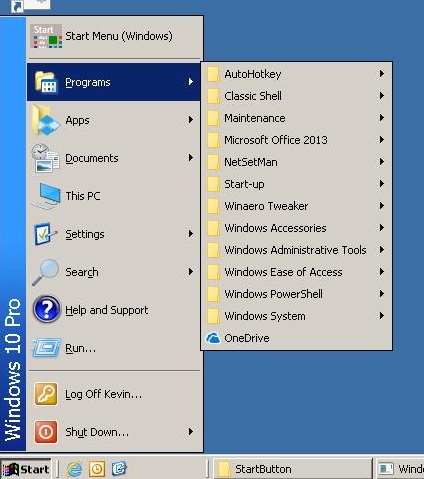The image size is (424, 479).
Task: Click the Classic Shell text label
Action: click(x=253, y=96)
